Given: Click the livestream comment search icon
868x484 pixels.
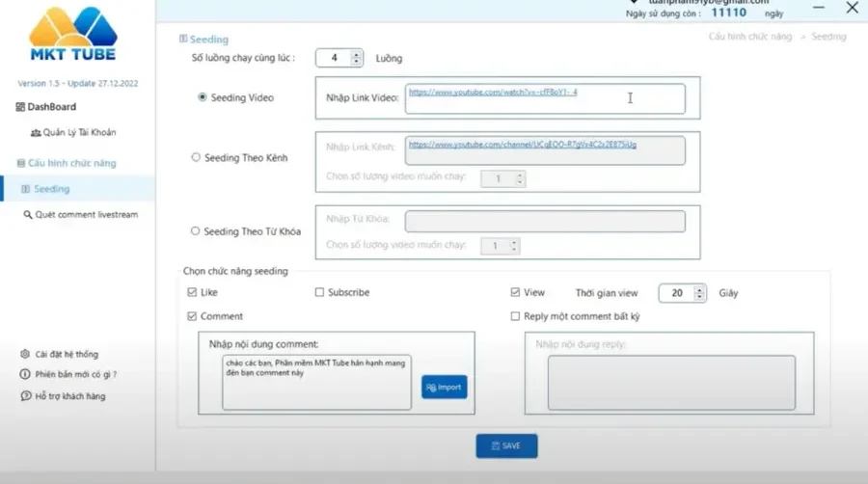Looking at the screenshot, I should pyautogui.click(x=28, y=215).
